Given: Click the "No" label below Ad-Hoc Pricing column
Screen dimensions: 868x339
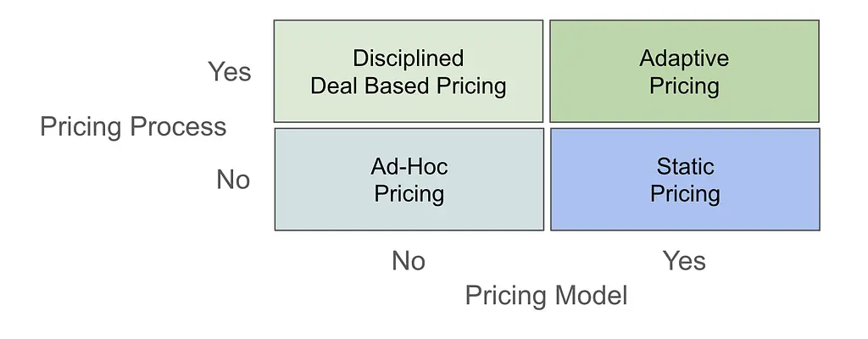Looking at the screenshot, I should (408, 260).
